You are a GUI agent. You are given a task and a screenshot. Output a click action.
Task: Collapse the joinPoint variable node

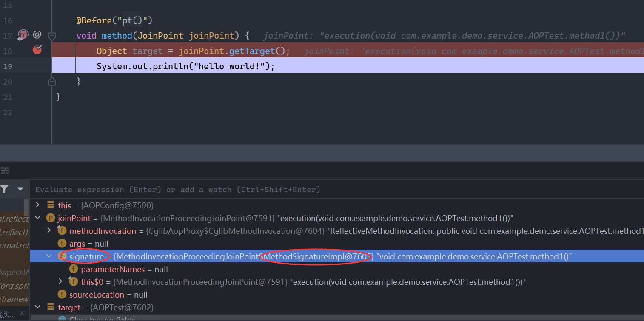[37, 218]
